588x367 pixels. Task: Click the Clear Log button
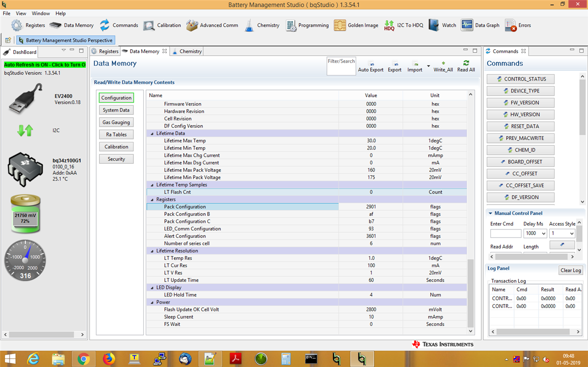pos(571,270)
